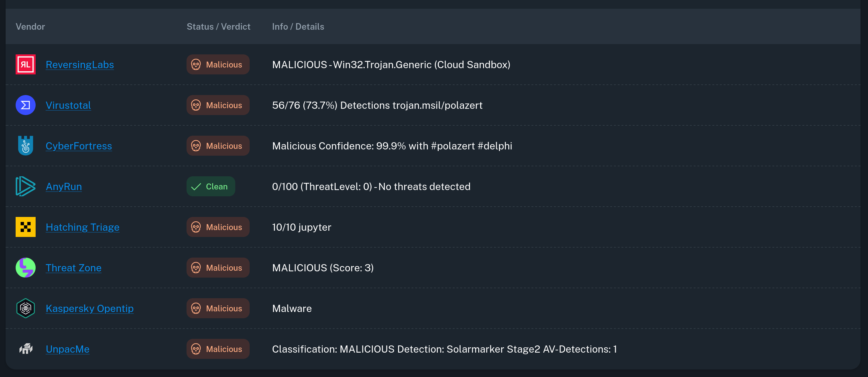The height and width of the screenshot is (377, 868).
Task: Click the Info / Details column header
Action: (298, 26)
